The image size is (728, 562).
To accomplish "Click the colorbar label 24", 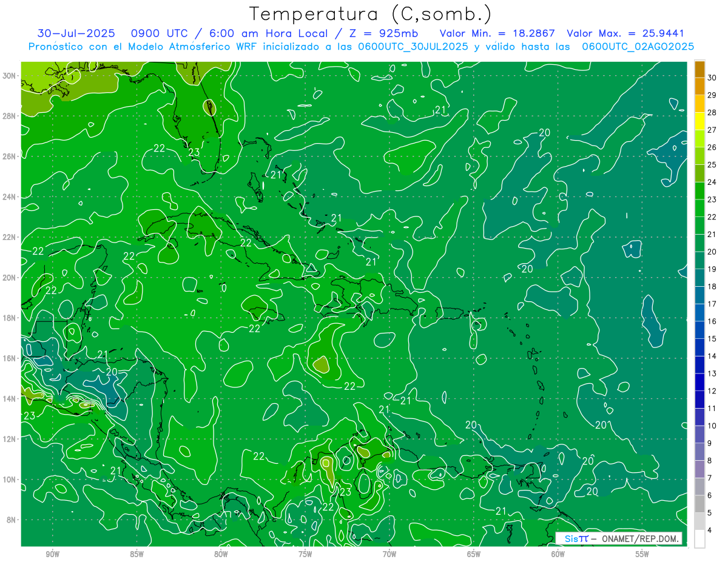I will pyautogui.click(x=712, y=182).
